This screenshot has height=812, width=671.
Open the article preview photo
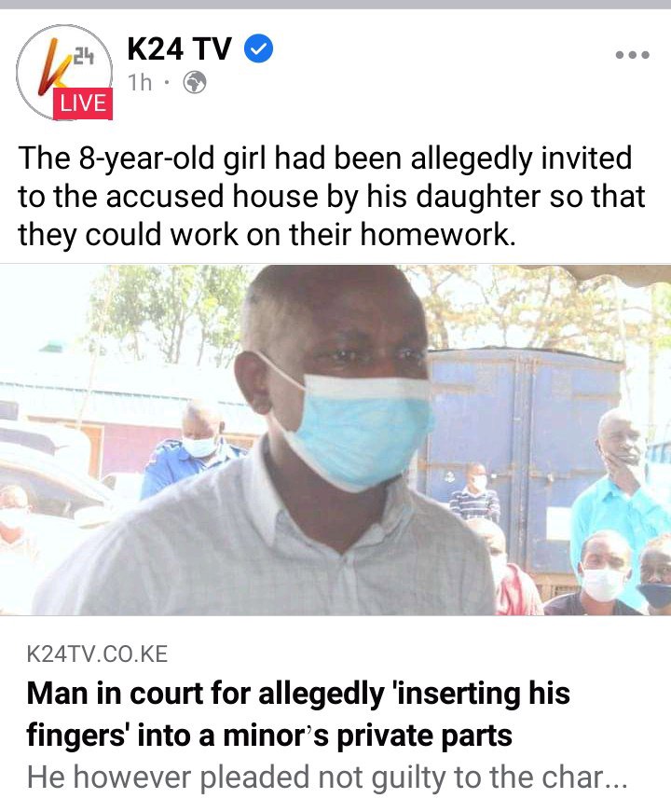click(x=335, y=440)
